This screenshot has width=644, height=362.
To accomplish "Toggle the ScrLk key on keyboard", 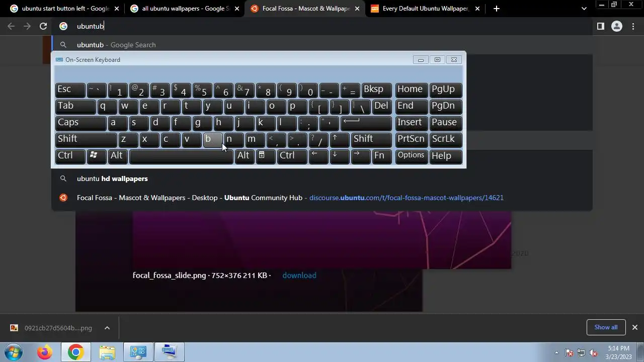I will click(446, 139).
